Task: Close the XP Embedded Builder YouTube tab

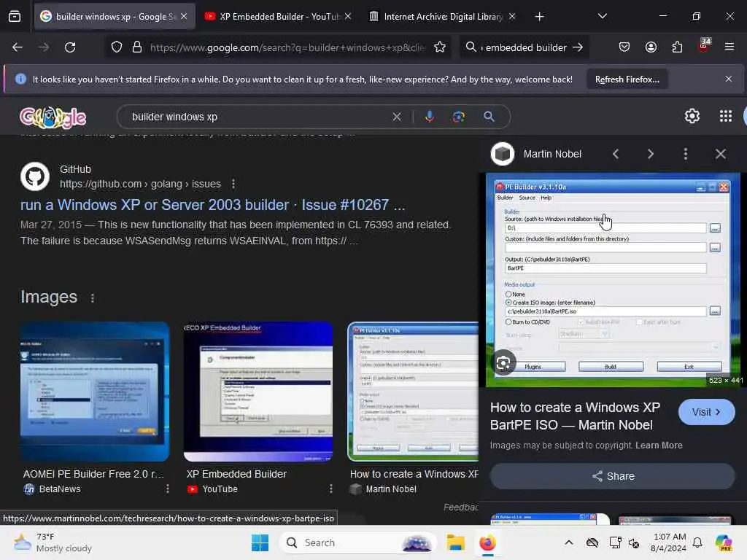Action: pyautogui.click(x=348, y=16)
